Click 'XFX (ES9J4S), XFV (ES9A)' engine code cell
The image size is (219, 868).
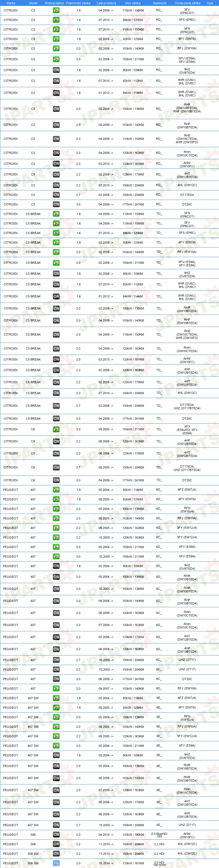[187, 430]
